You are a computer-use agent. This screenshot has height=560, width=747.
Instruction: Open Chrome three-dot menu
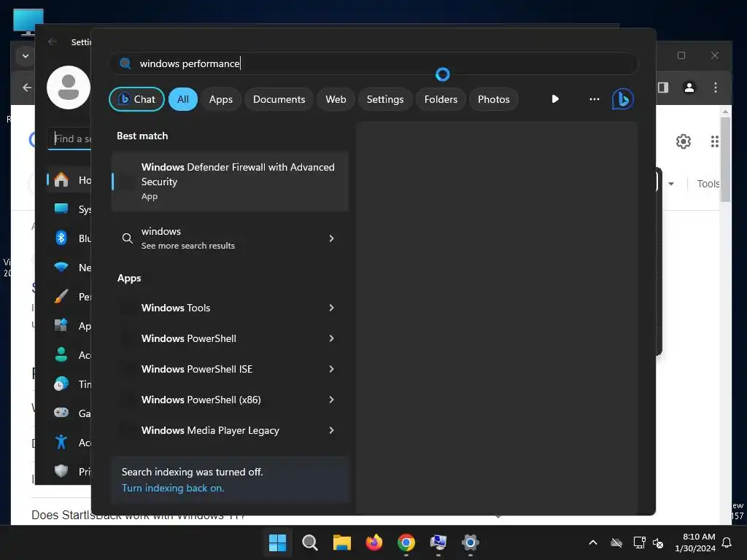(x=715, y=87)
